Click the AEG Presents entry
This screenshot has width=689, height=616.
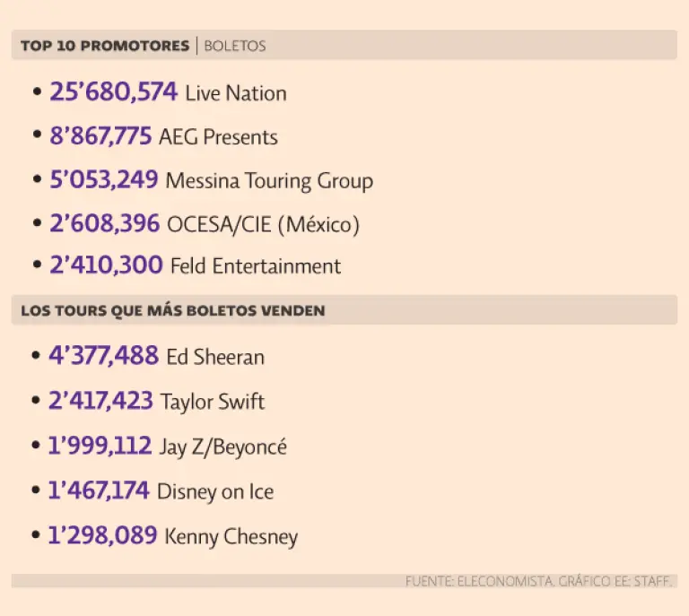pyautogui.click(x=218, y=137)
